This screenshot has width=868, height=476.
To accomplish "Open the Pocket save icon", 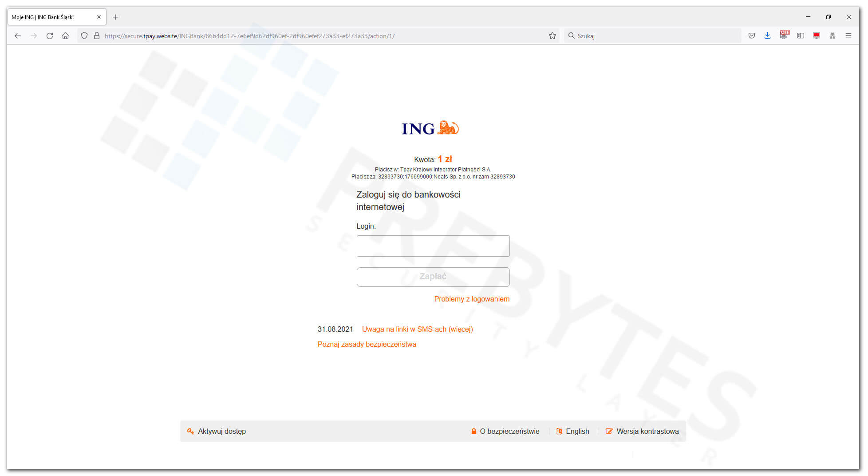I will click(752, 36).
